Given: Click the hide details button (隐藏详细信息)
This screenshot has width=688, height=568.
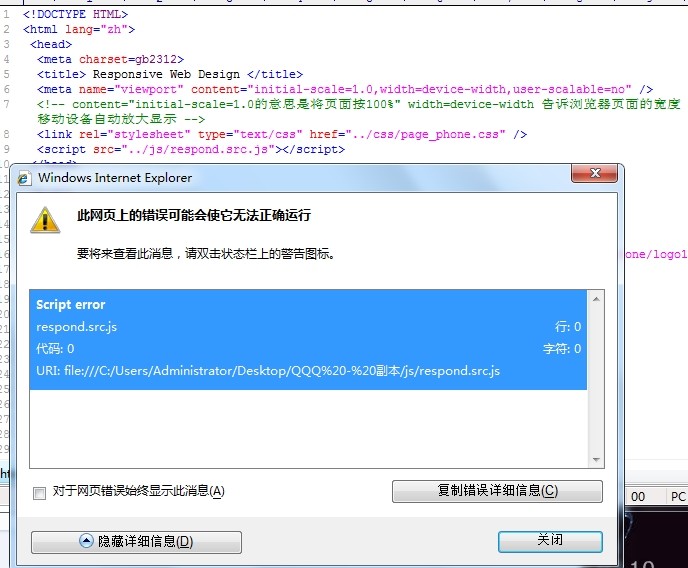Looking at the screenshot, I should [136, 542].
